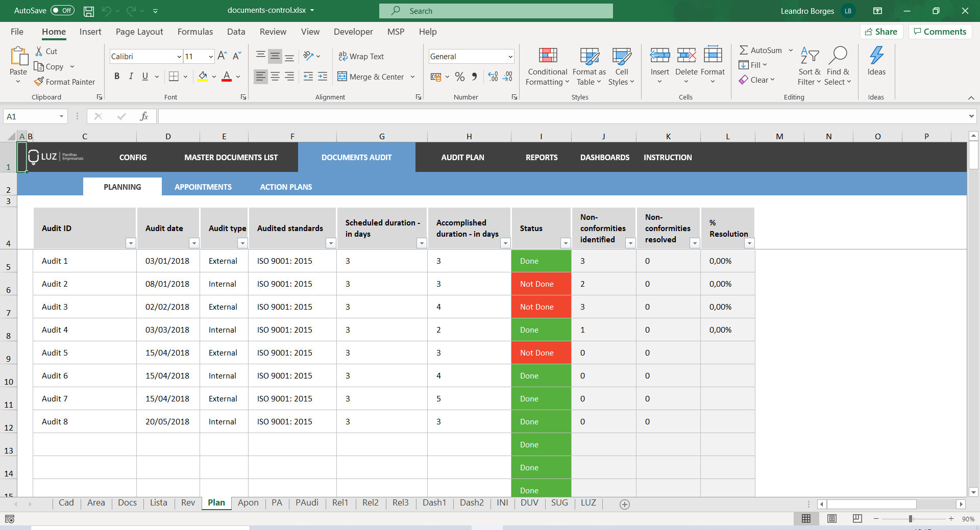Enable Wrap Text for selection
This screenshot has height=530, width=980.
coord(361,56)
